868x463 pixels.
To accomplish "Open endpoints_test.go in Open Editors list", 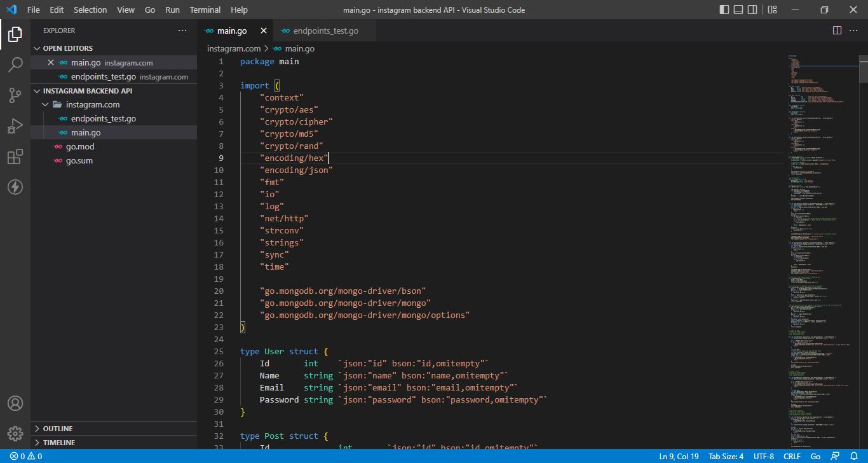I will click(x=114, y=76).
